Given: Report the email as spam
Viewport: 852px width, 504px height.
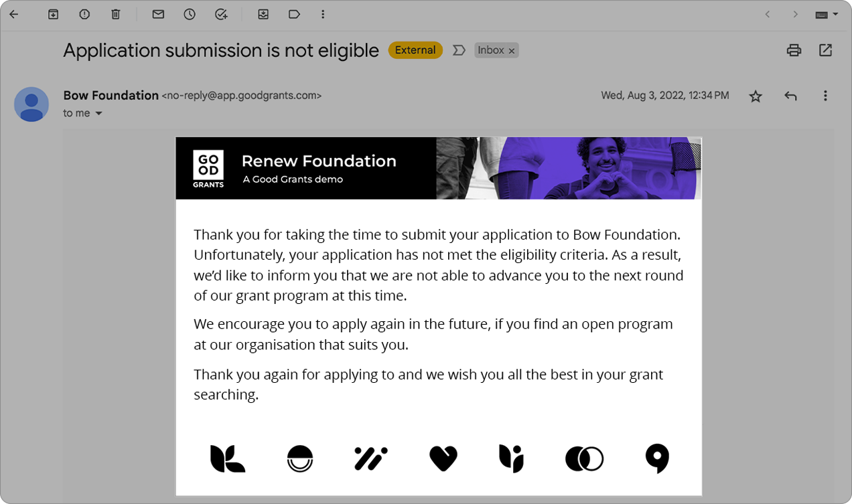Looking at the screenshot, I should 84,14.
